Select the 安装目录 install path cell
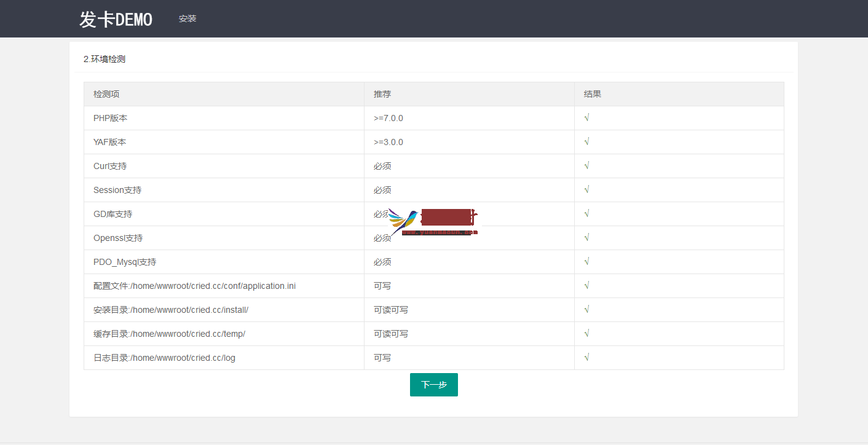The image size is (868, 445). (171, 310)
